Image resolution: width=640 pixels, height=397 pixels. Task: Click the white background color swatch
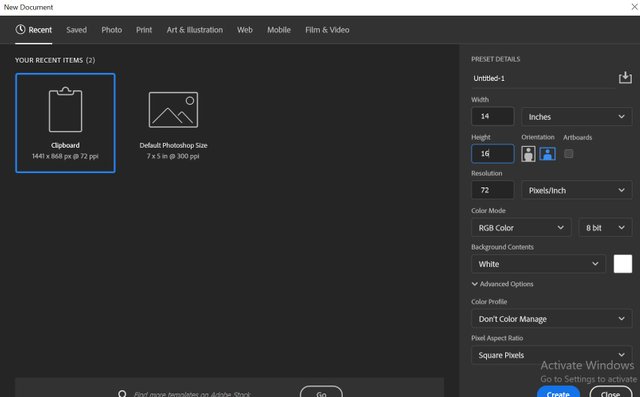pyautogui.click(x=623, y=264)
